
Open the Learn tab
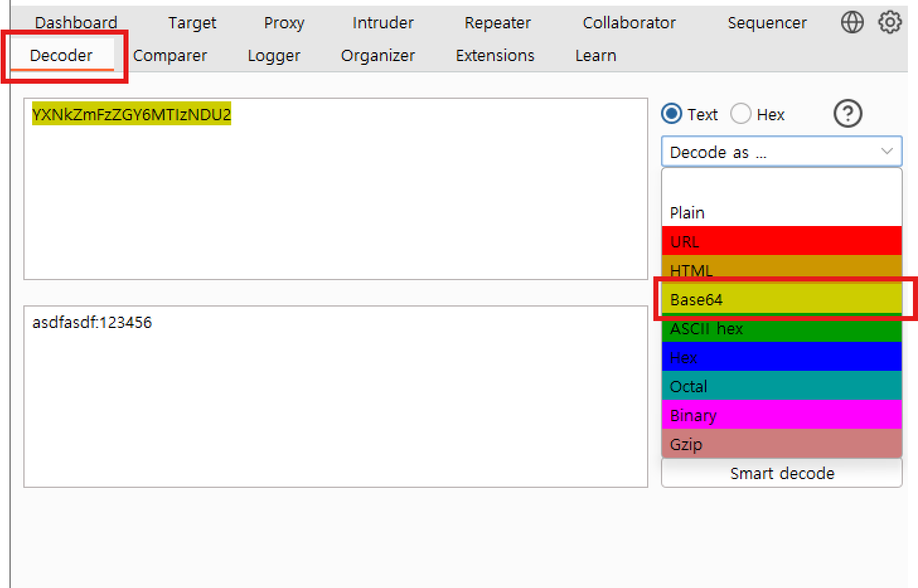pyautogui.click(x=595, y=55)
